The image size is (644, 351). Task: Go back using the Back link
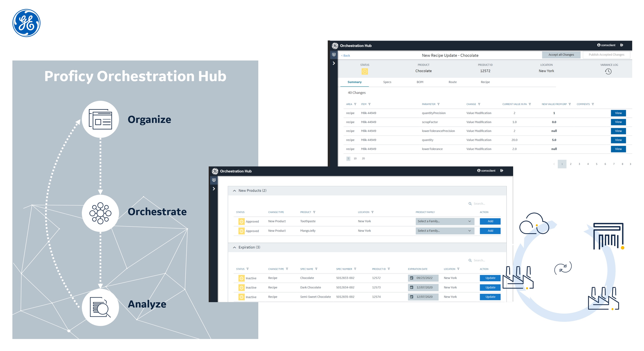[x=345, y=55]
